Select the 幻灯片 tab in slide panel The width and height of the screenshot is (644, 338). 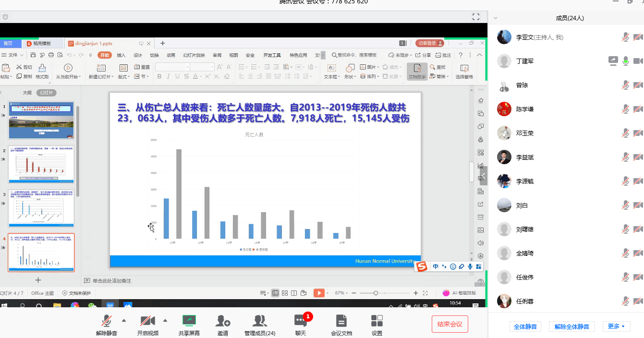point(47,93)
